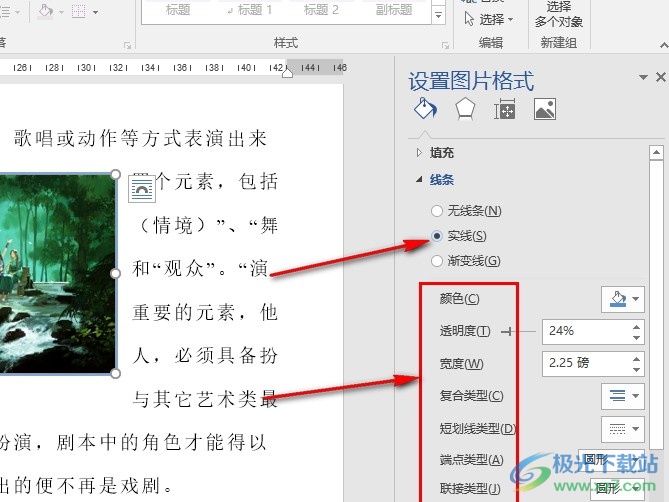Open the dash type dropdown

click(623, 429)
